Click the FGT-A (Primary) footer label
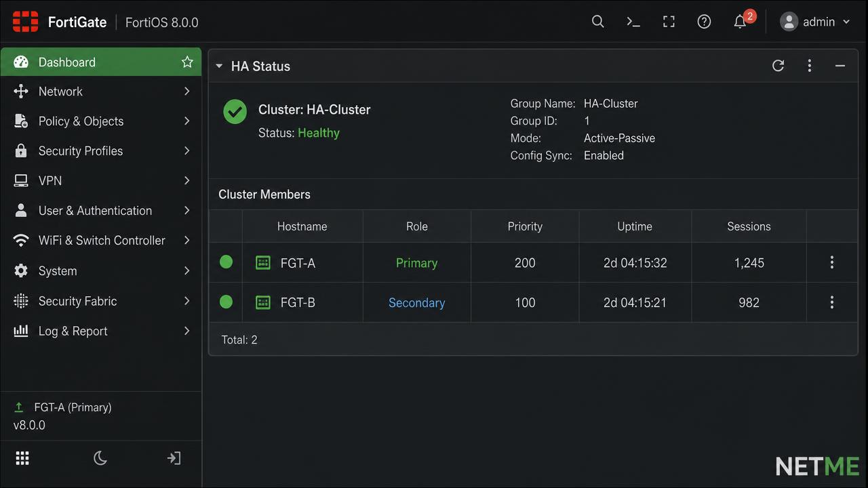Viewport: 868px width, 488px height. (x=73, y=407)
